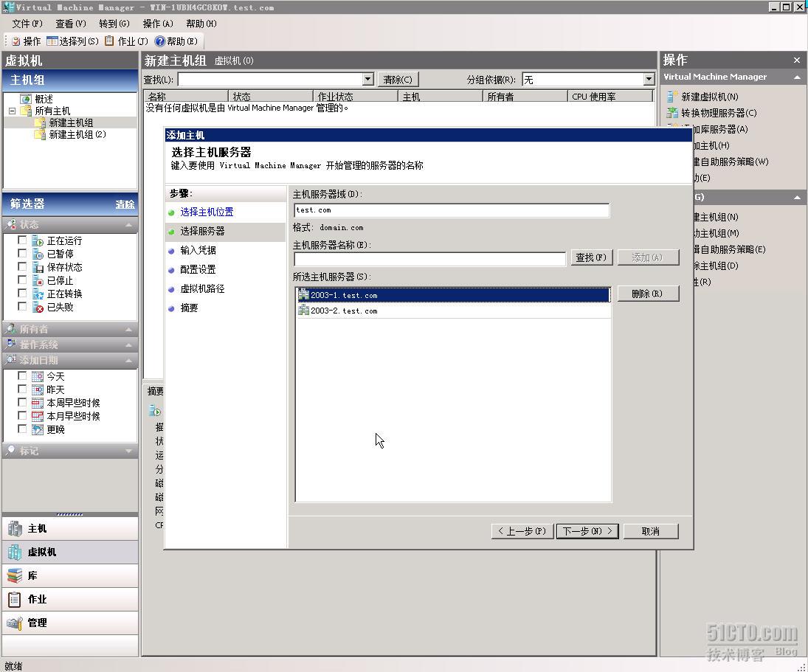Click the Actions toolbar icon
The height and width of the screenshot is (672, 808).
(16, 41)
